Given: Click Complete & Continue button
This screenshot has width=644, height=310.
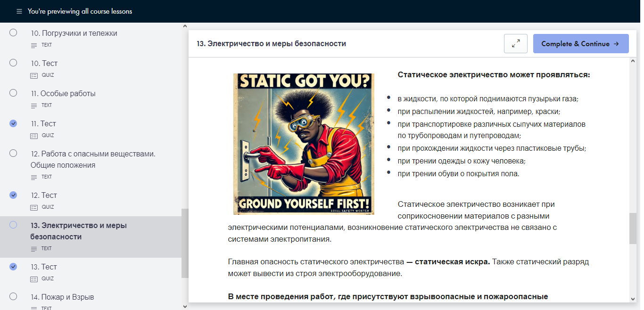Looking at the screenshot, I should [581, 43].
